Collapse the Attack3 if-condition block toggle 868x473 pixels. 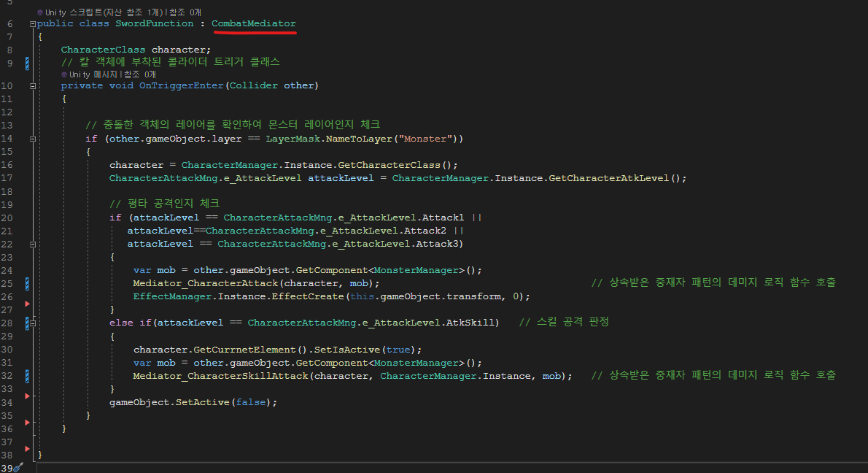click(33, 245)
